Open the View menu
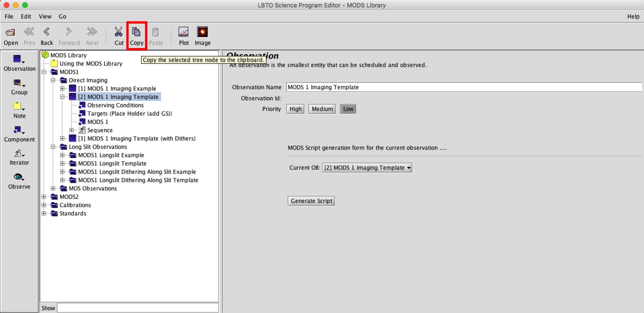The height and width of the screenshot is (313, 644). click(45, 16)
